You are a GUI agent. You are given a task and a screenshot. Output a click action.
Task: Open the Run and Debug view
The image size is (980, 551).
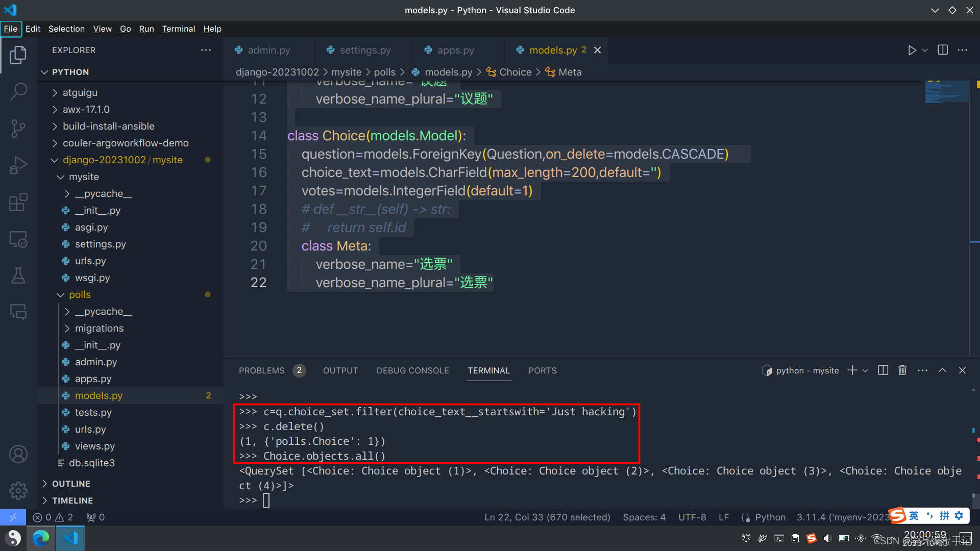coord(18,165)
